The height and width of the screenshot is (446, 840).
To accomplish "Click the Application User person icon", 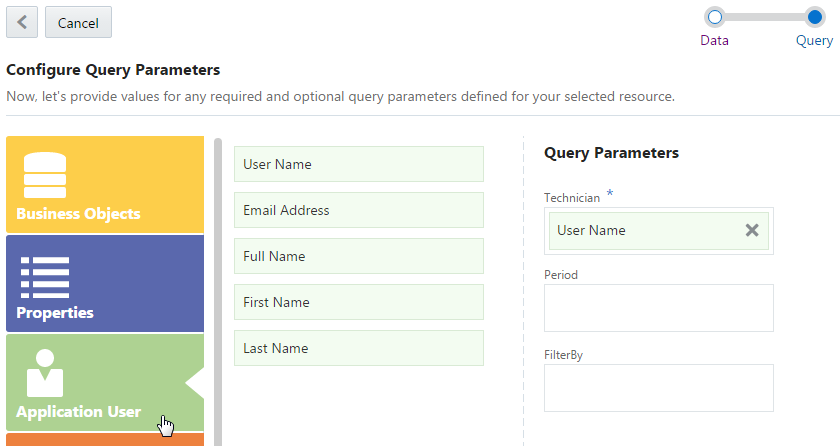I will pyautogui.click(x=44, y=373).
